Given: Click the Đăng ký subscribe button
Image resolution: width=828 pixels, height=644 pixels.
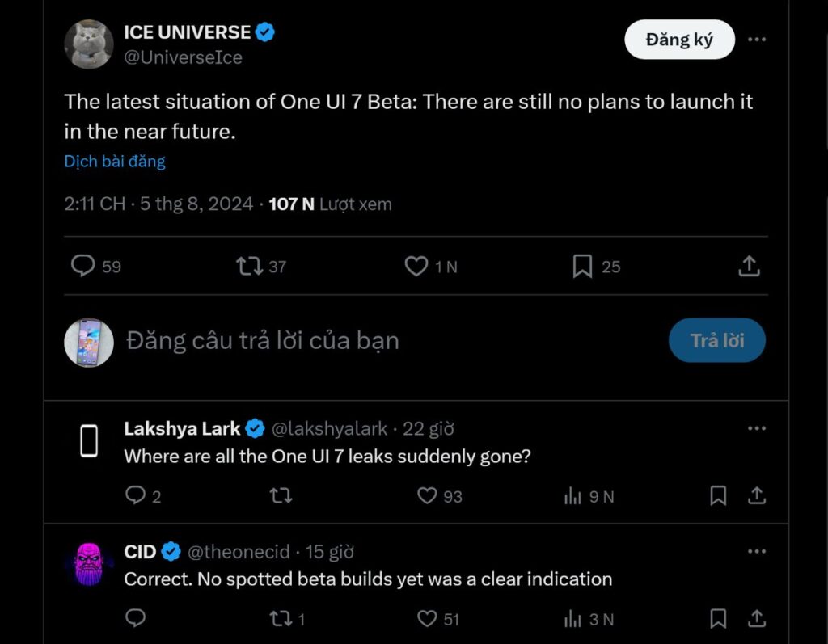Looking at the screenshot, I should point(679,40).
